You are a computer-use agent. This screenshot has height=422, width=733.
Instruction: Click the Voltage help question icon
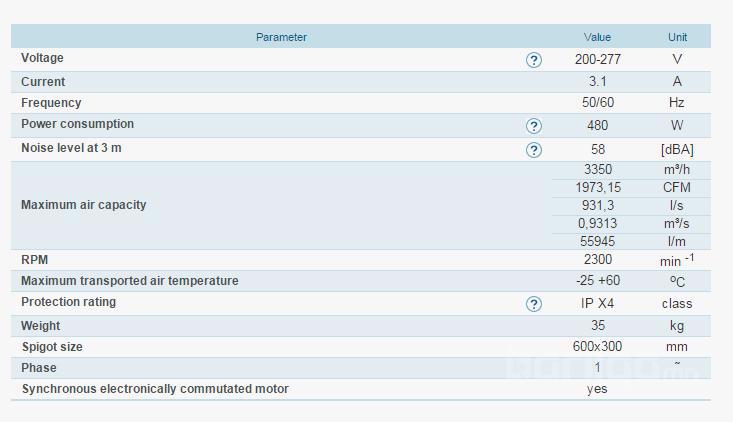pyautogui.click(x=534, y=60)
